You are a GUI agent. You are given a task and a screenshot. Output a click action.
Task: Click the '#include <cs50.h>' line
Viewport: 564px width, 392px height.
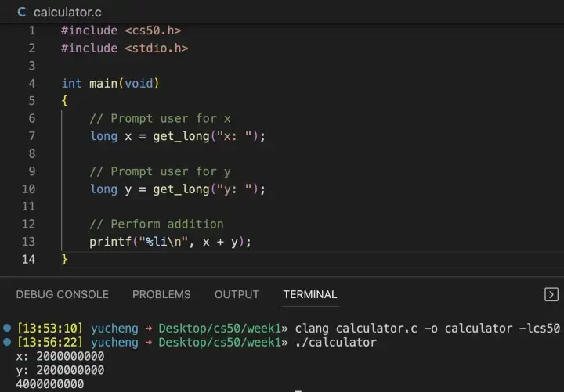click(x=121, y=31)
